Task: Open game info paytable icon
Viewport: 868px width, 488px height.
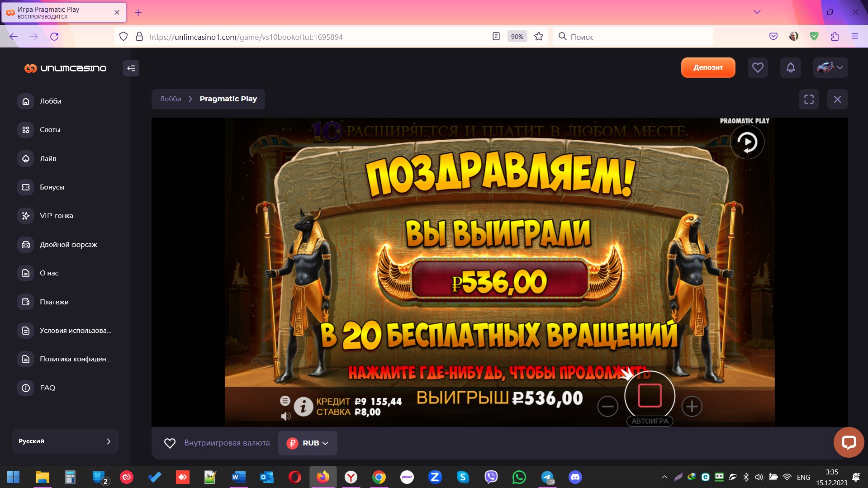Action: click(x=304, y=407)
